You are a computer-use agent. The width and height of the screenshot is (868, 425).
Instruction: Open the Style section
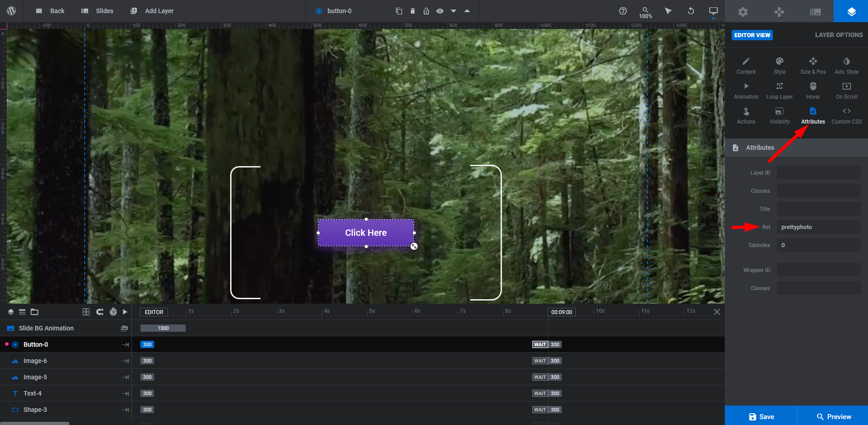pyautogui.click(x=780, y=66)
